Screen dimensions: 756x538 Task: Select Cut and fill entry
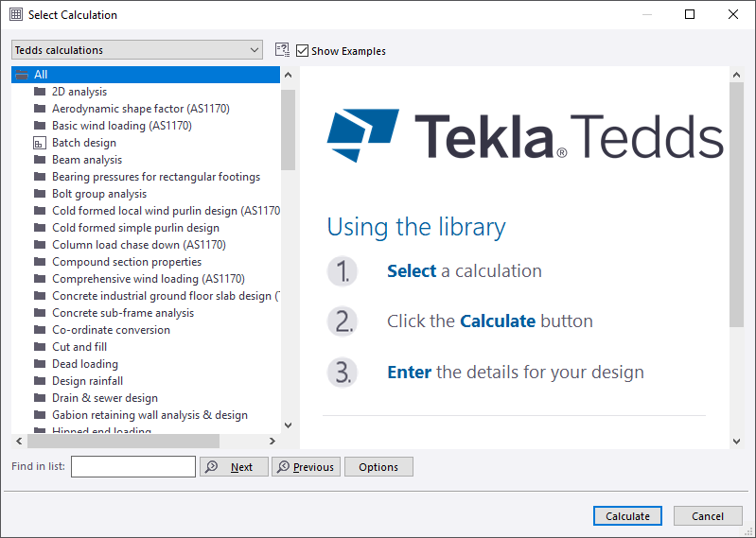[x=79, y=347]
